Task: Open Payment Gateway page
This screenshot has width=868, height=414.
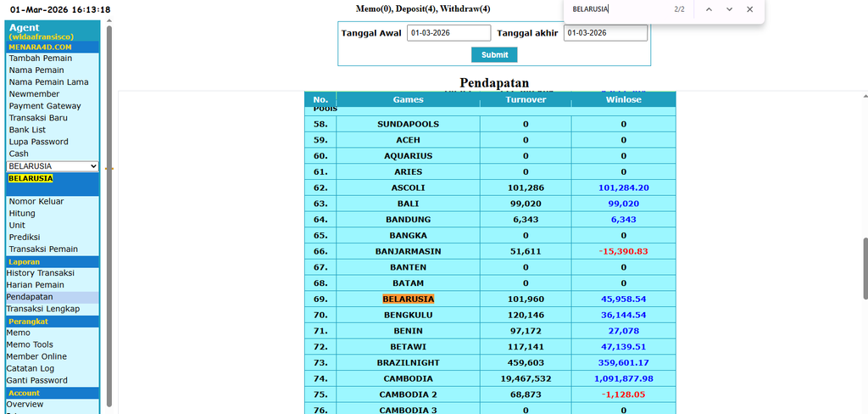Action: point(45,106)
